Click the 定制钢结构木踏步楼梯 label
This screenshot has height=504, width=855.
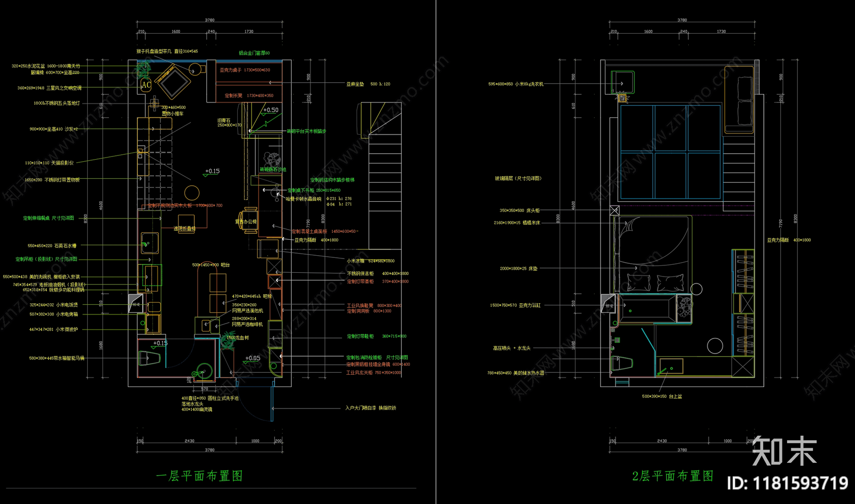[x=332, y=180]
